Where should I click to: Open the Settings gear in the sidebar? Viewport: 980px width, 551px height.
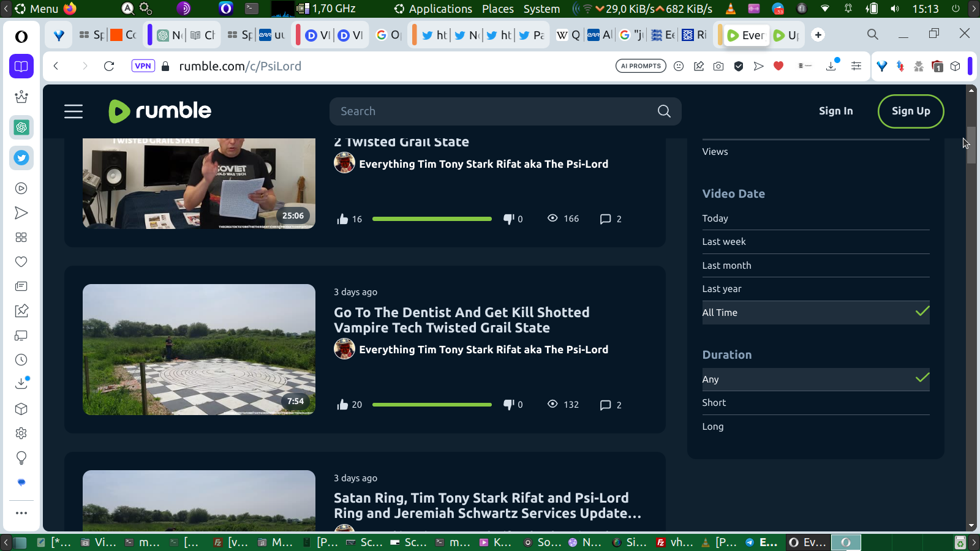pos(21,433)
